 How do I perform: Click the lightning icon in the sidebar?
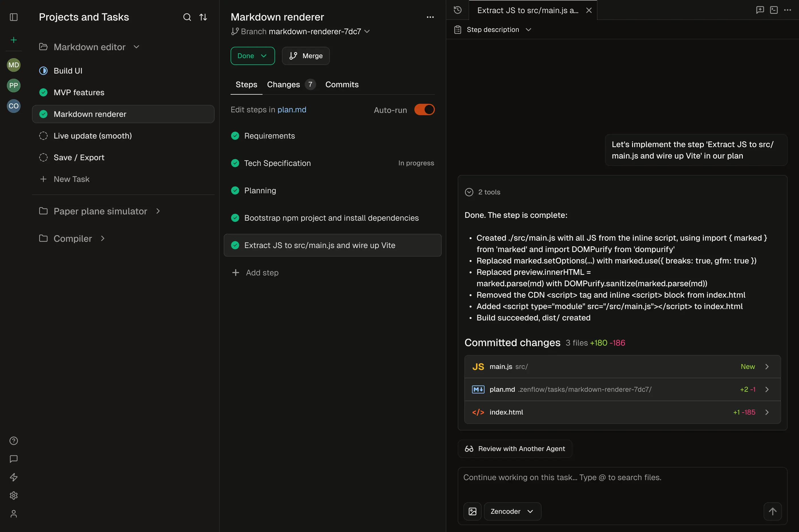[x=14, y=477]
